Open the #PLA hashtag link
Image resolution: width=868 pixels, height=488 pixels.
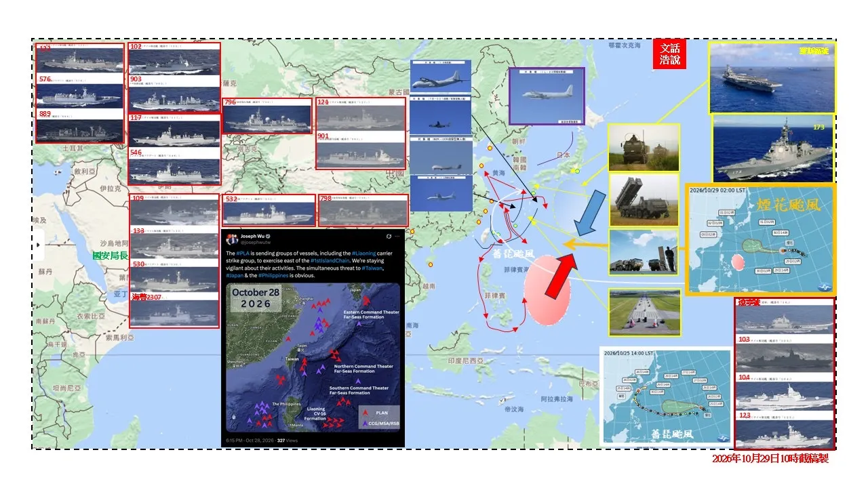coord(242,253)
